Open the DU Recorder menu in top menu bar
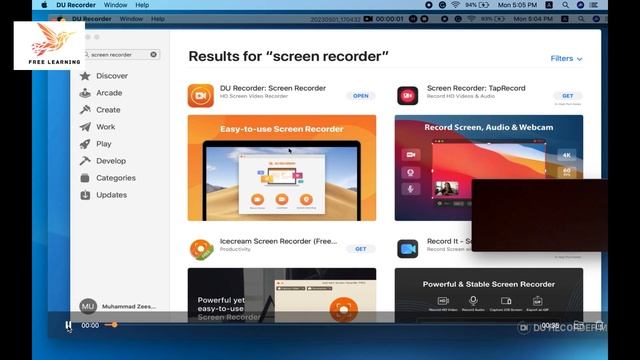This screenshot has height=360, width=640. (x=76, y=5)
